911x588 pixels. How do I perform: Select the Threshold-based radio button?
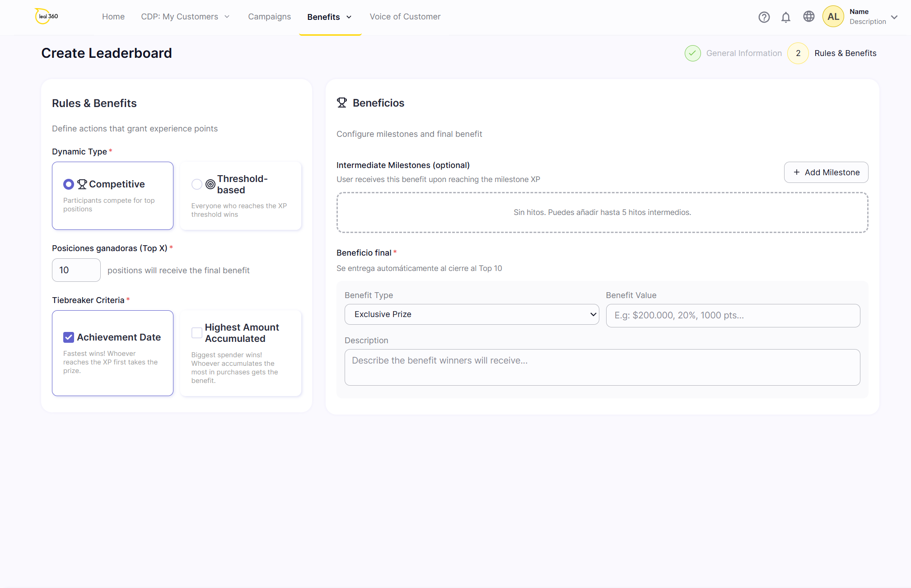coord(197,184)
